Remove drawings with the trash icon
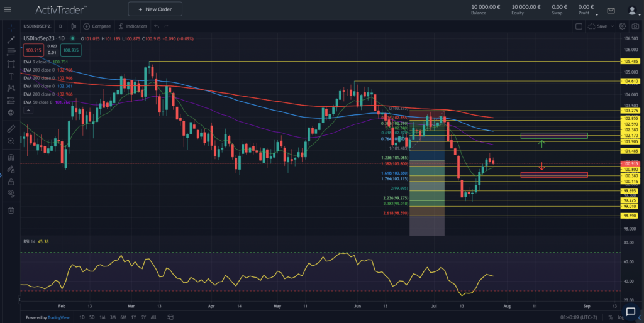644x323 pixels. pos(11,210)
